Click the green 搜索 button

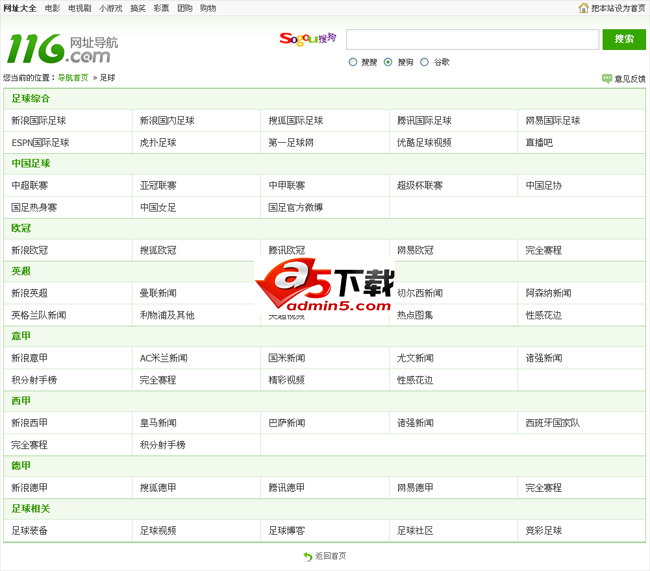(x=624, y=39)
